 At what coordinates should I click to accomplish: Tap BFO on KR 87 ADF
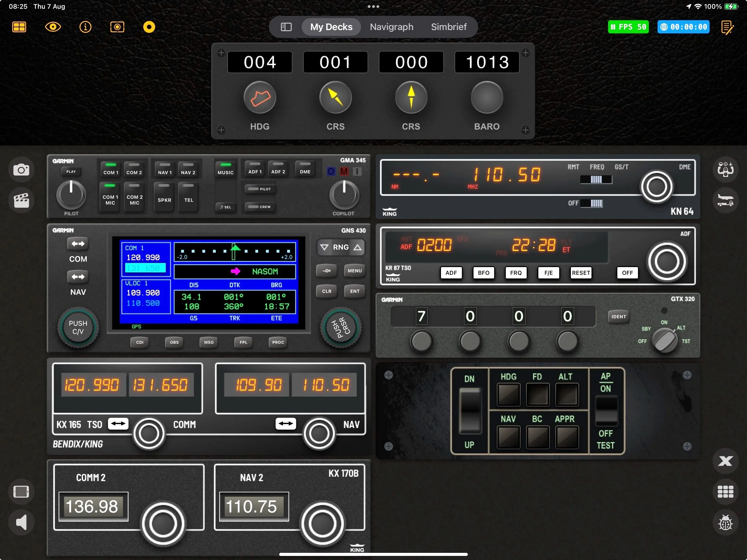point(483,273)
